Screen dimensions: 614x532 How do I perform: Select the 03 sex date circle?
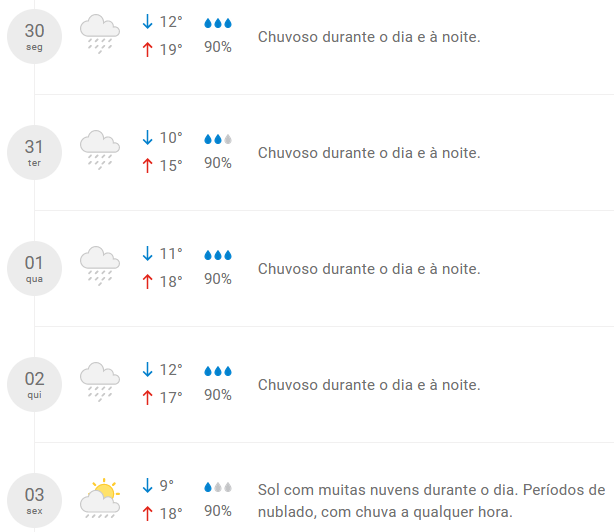[x=34, y=500]
